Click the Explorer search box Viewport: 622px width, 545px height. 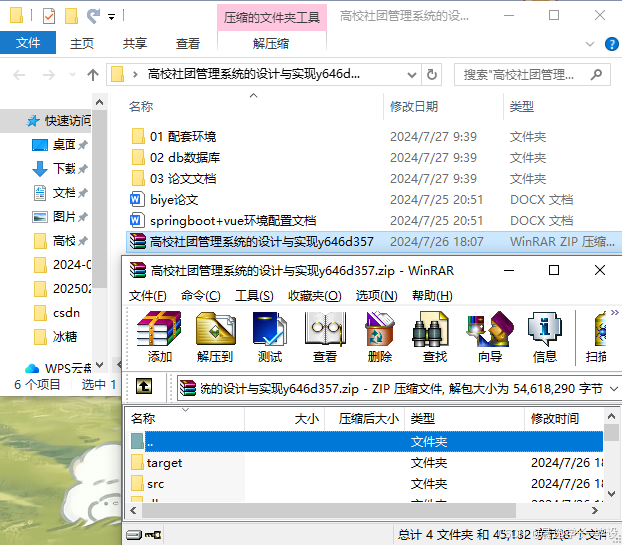click(532, 75)
